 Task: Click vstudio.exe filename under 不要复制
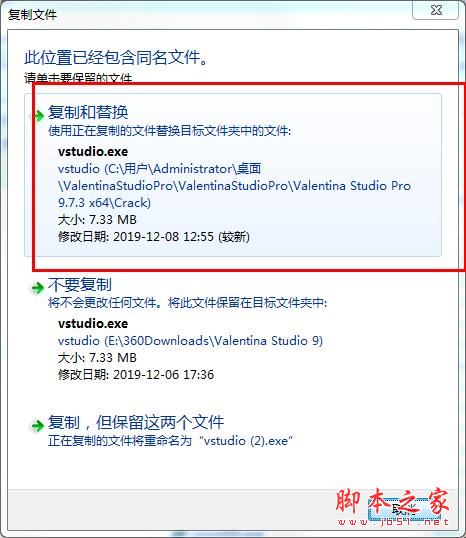click(93, 323)
